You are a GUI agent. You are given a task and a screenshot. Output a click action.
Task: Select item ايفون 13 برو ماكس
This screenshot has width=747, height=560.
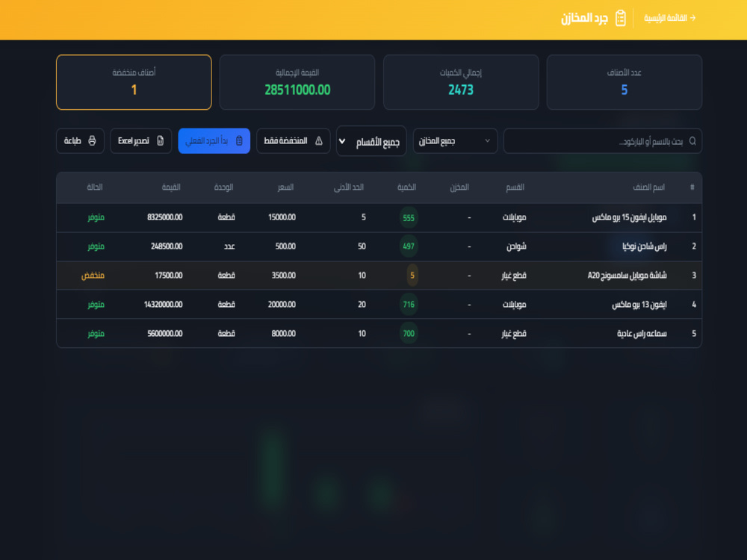639,305
